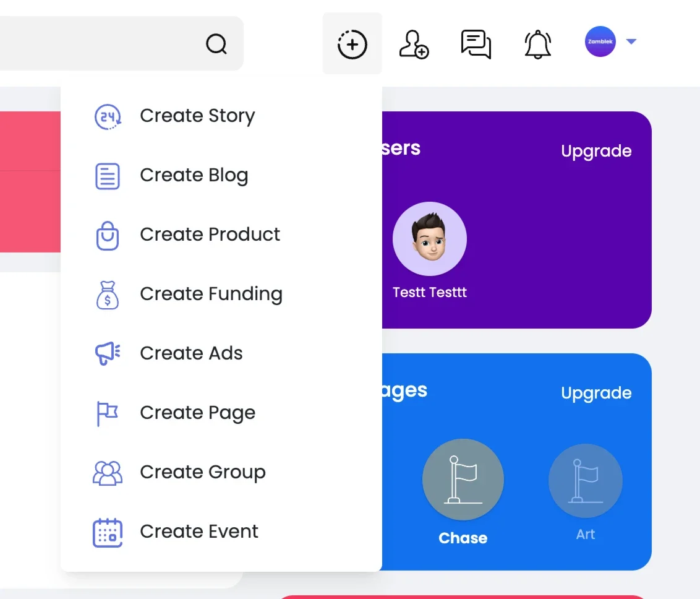Click the plus circle create icon
Viewport: 700px width, 599px height.
pos(352,44)
